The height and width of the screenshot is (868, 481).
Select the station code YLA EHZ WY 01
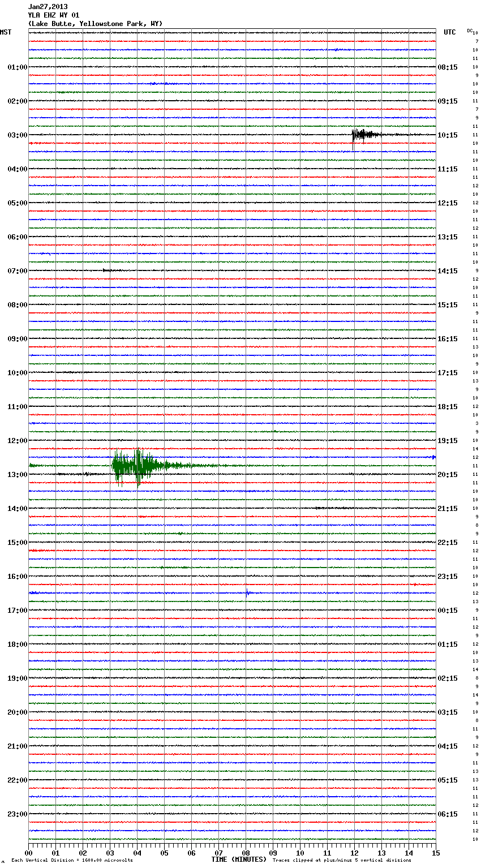coord(54,15)
